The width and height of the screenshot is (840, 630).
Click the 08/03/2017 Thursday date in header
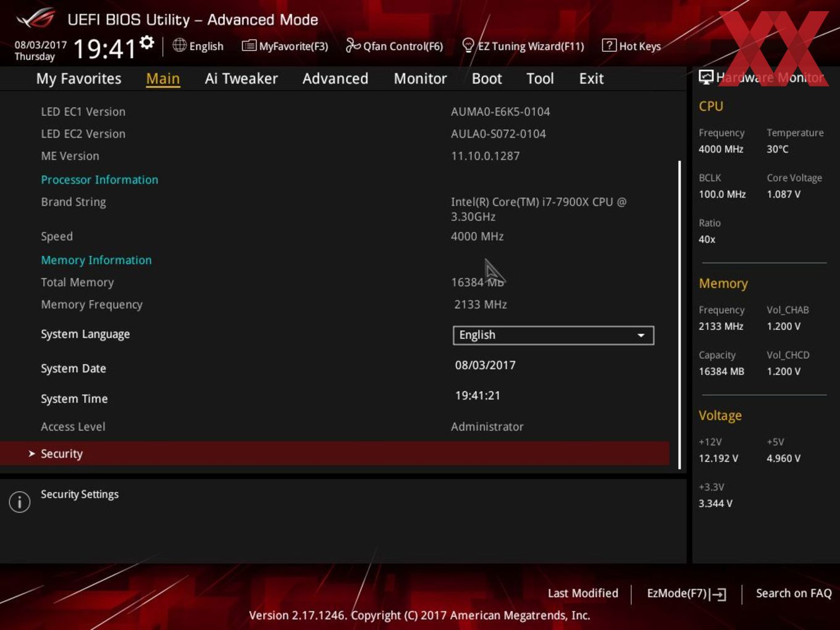point(41,51)
